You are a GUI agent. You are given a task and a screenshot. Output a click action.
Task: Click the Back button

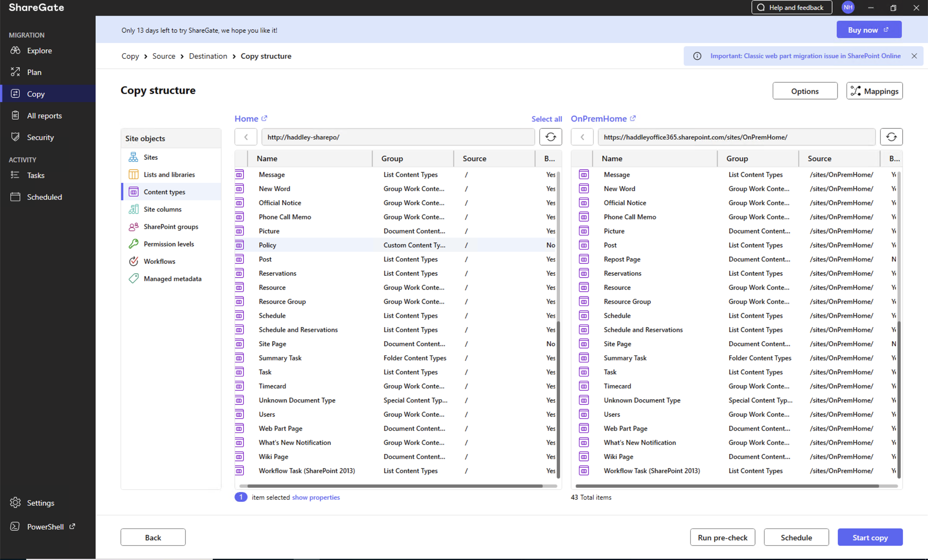(153, 537)
